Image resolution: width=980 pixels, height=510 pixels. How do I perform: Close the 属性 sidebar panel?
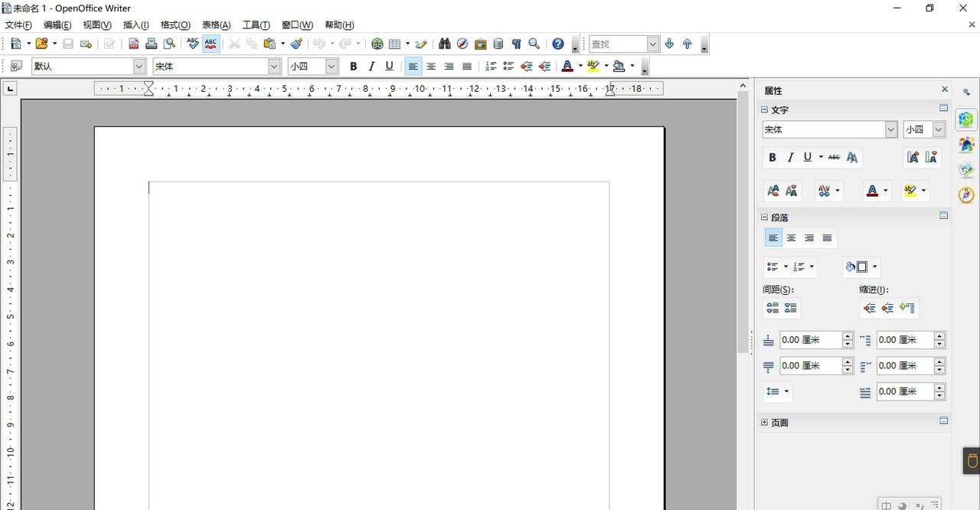[944, 90]
